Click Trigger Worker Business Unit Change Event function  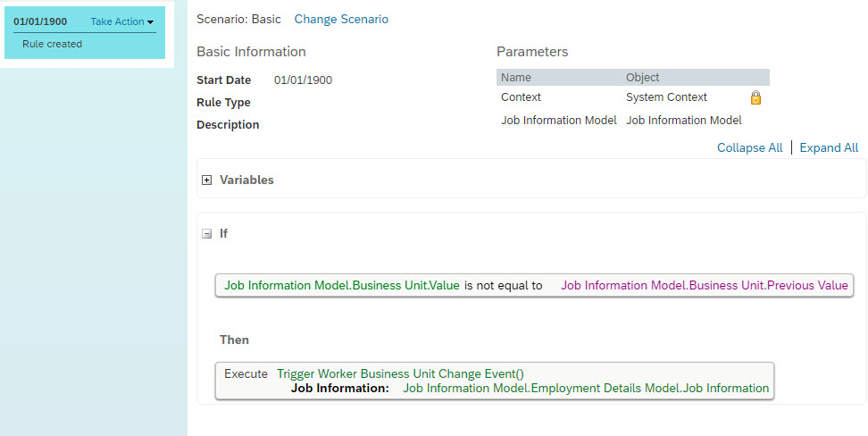pos(400,374)
